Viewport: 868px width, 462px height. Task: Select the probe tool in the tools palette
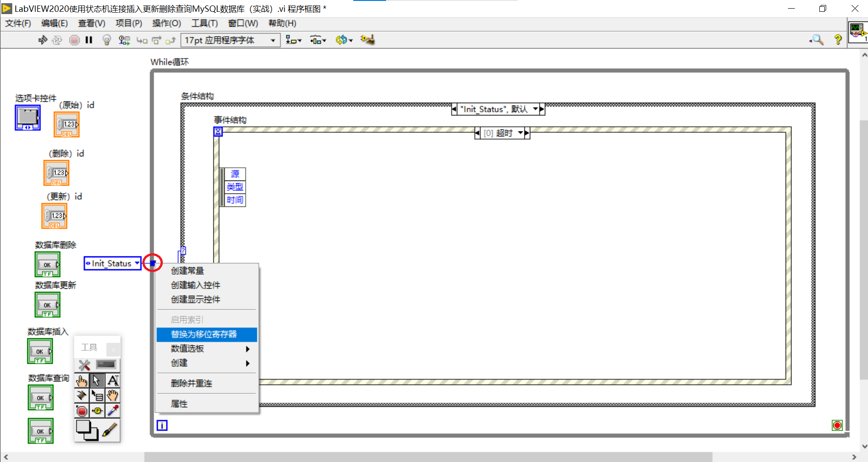[97, 411]
